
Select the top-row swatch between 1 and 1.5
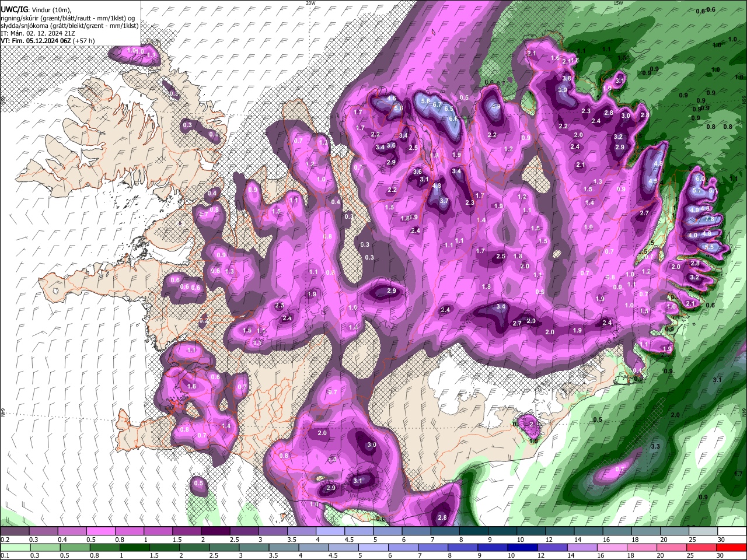point(158,531)
